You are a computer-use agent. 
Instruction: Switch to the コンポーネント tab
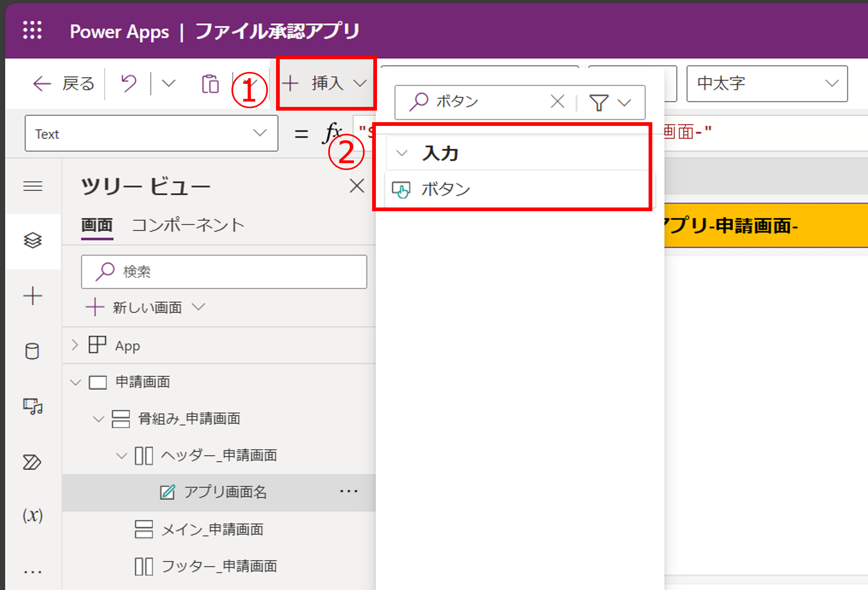click(188, 226)
